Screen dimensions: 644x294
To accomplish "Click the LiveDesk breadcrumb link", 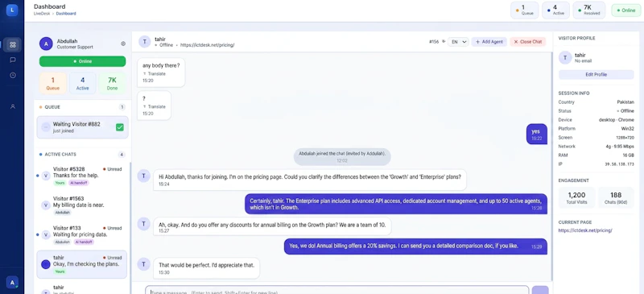I will tap(42, 14).
